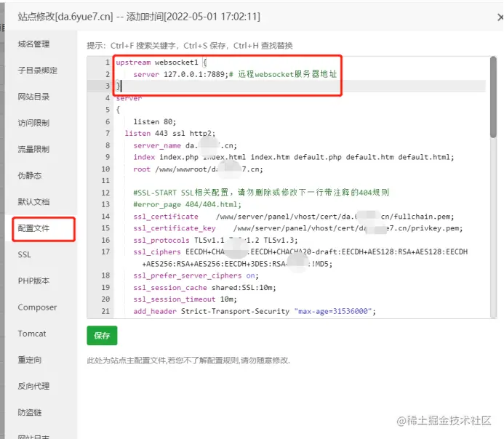Open the Composer tab
The width and height of the screenshot is (504, 439).
coord(37,307)
